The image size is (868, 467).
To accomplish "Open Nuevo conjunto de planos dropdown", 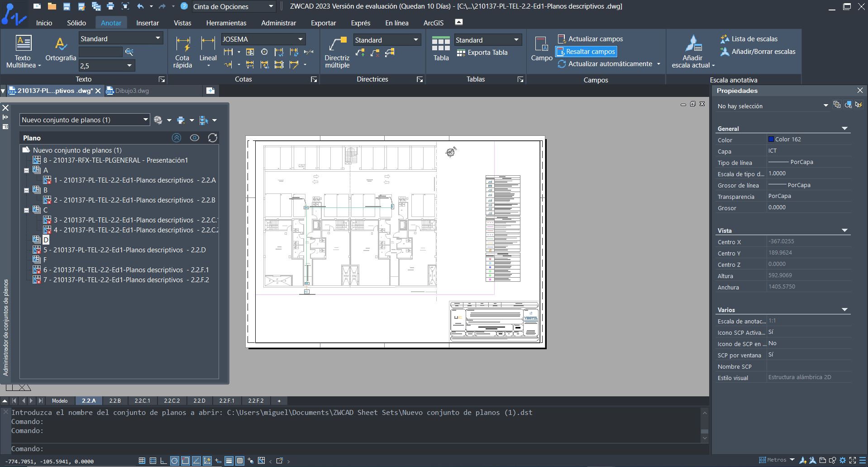I will coord(145,120).
